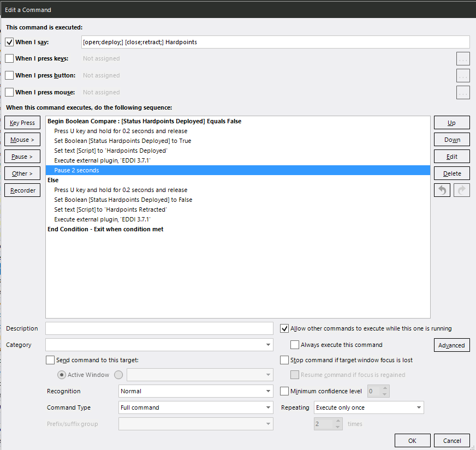Open the Repeating dropdown 'Execute only once'

point(369,407)
